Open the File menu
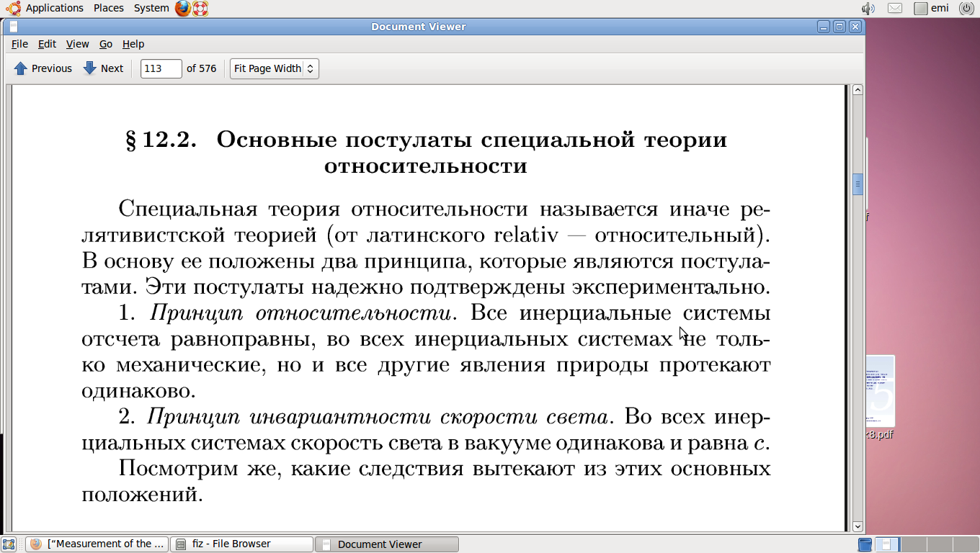 [x=19, y=44]
